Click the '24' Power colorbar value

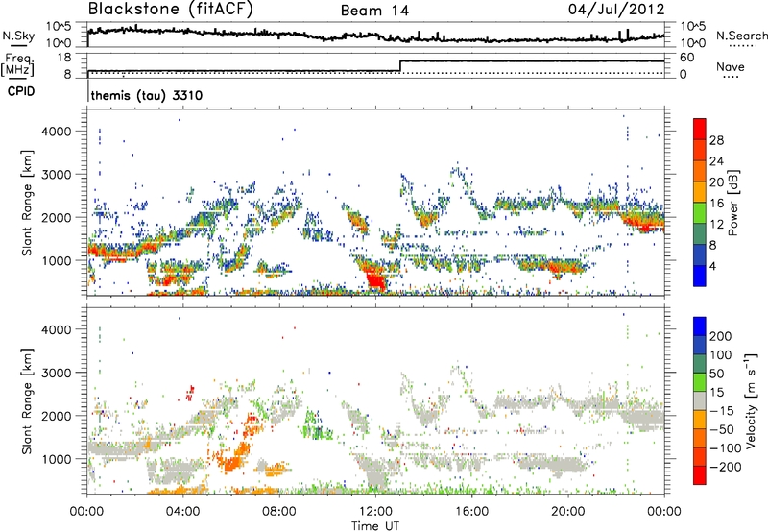(716, 161)
